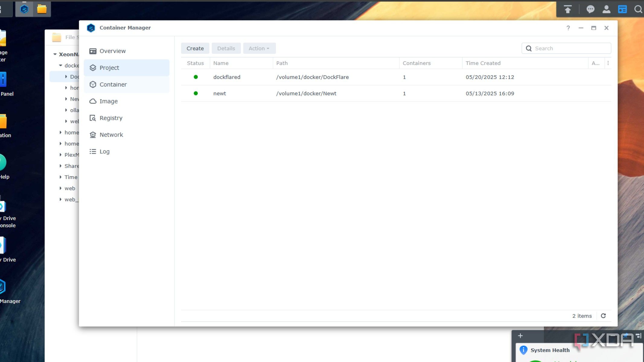644x362 pixels.
Task: Open the Image section
Action: [x=126, y=101]
